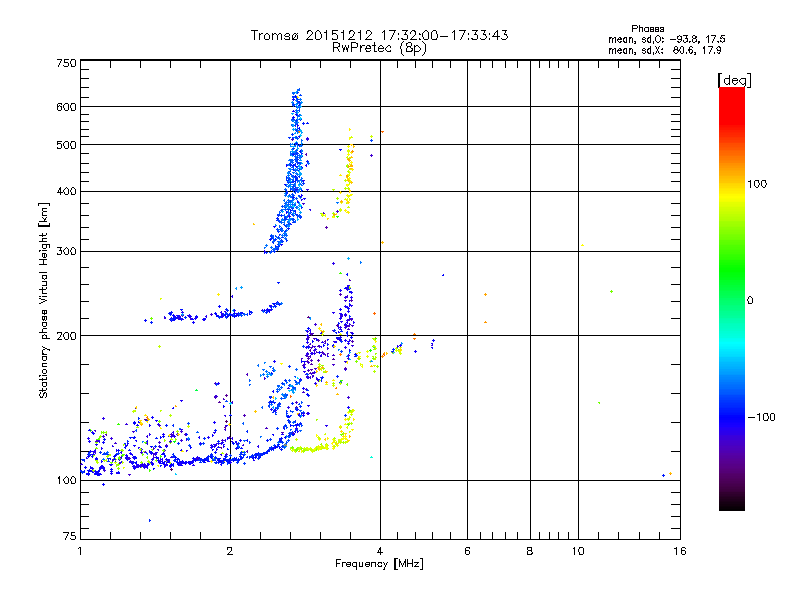Click the '[deg]' colorbar unit label
Viewport: 800px width, 600px height.
point(734,80)
